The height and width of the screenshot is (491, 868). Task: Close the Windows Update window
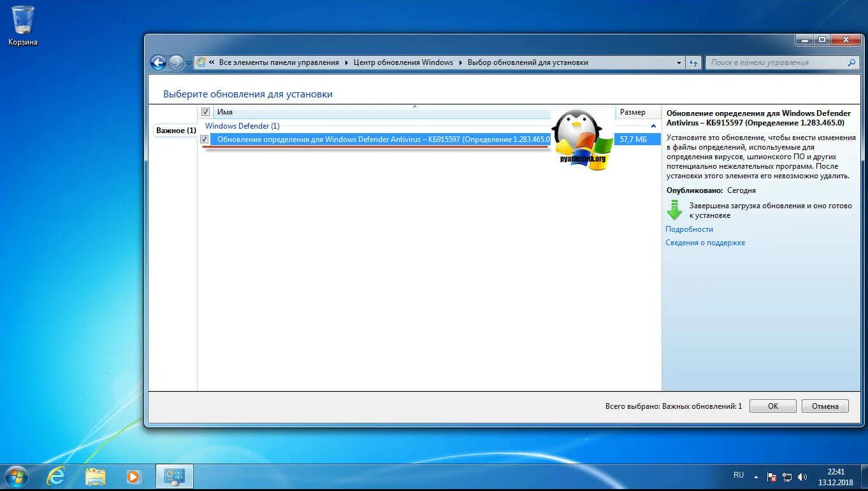[x=845, y=39]
